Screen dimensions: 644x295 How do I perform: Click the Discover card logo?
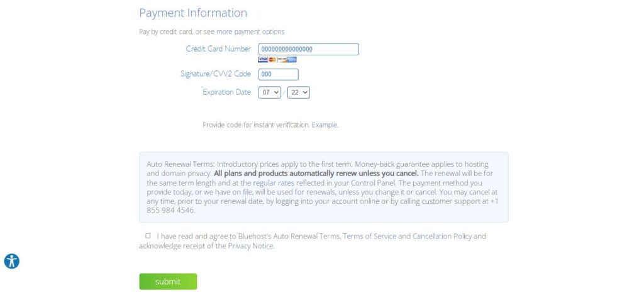tap(282, 60)
